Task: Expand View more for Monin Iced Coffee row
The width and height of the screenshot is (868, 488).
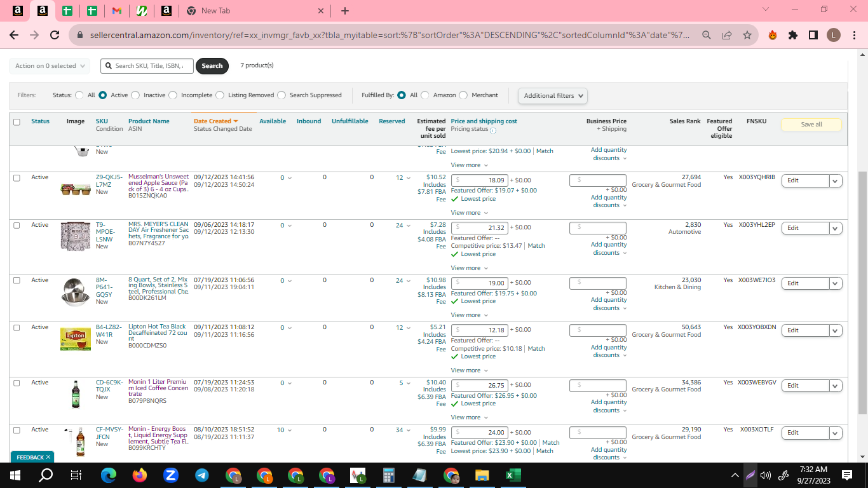Action: tap(470, 417)
